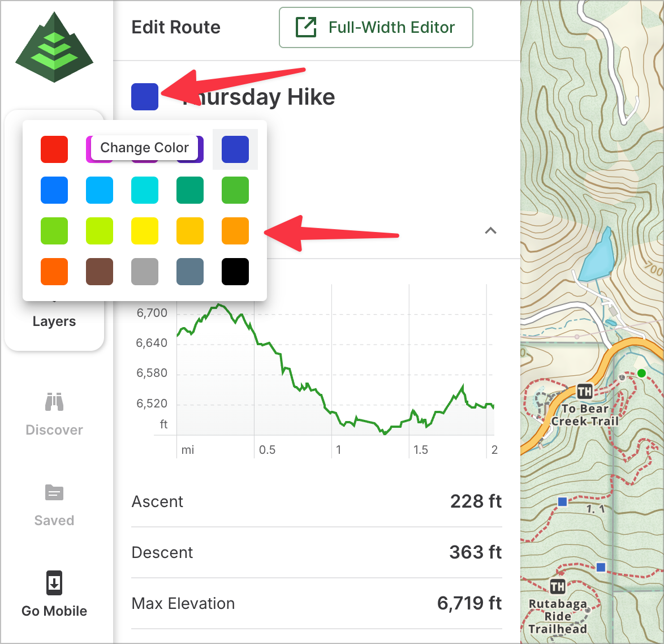Select the teal green color swatch
The width and height of the screenshot is (664, 644).
(190, 190)
